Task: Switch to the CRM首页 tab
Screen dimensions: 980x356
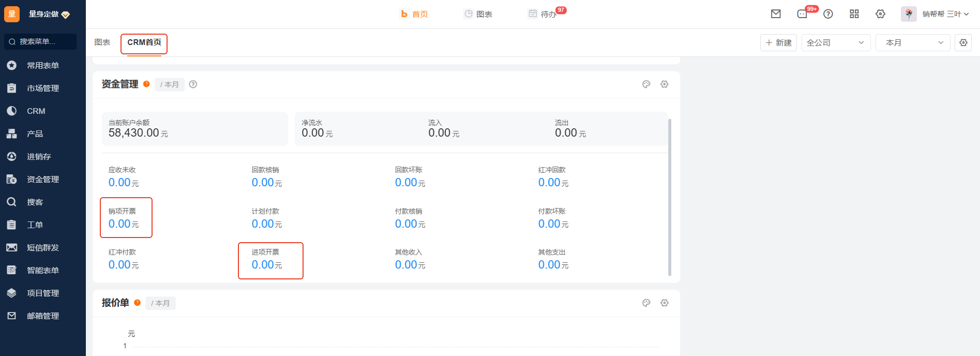Action: [144, 43]
